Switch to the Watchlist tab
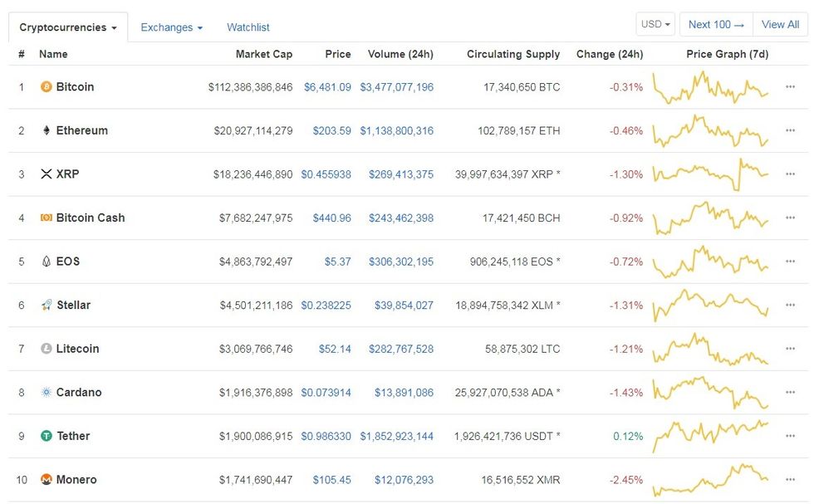 (248, 27)
